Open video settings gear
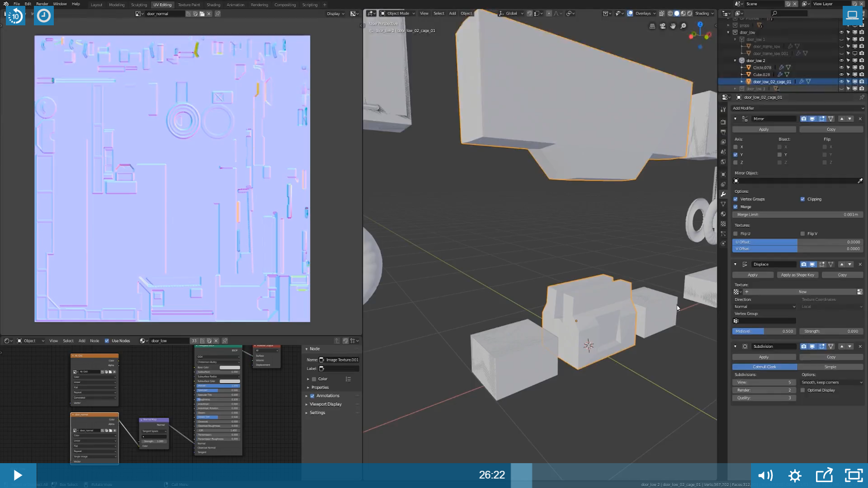The image size is (868, 488). [795, 475]
